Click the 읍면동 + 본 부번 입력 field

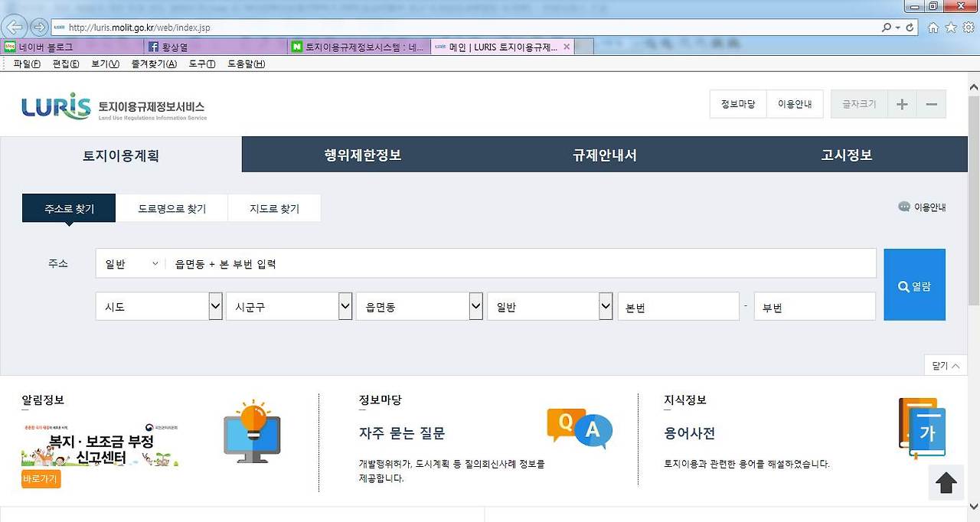pyautogui.click(x=522, y=264)
